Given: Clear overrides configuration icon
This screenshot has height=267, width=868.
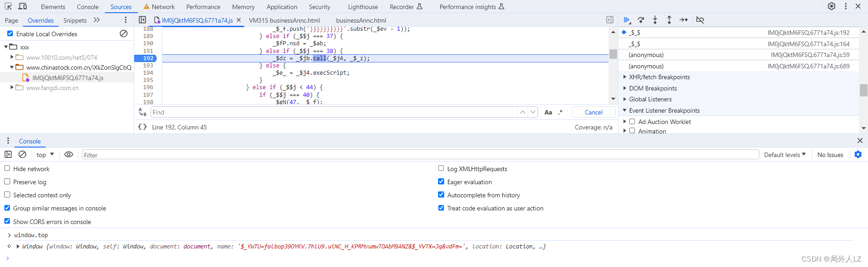Looking at the screenshot, I should [123, 33].
